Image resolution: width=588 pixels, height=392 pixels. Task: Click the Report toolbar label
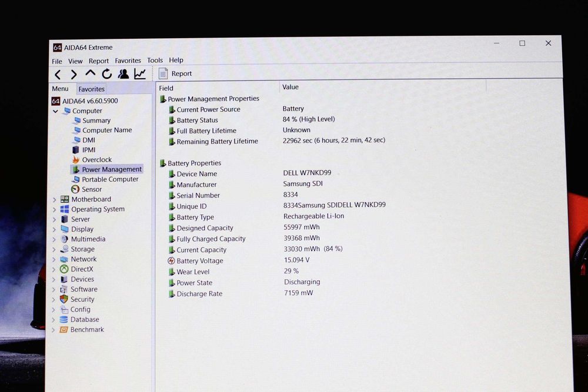point(182,73)
